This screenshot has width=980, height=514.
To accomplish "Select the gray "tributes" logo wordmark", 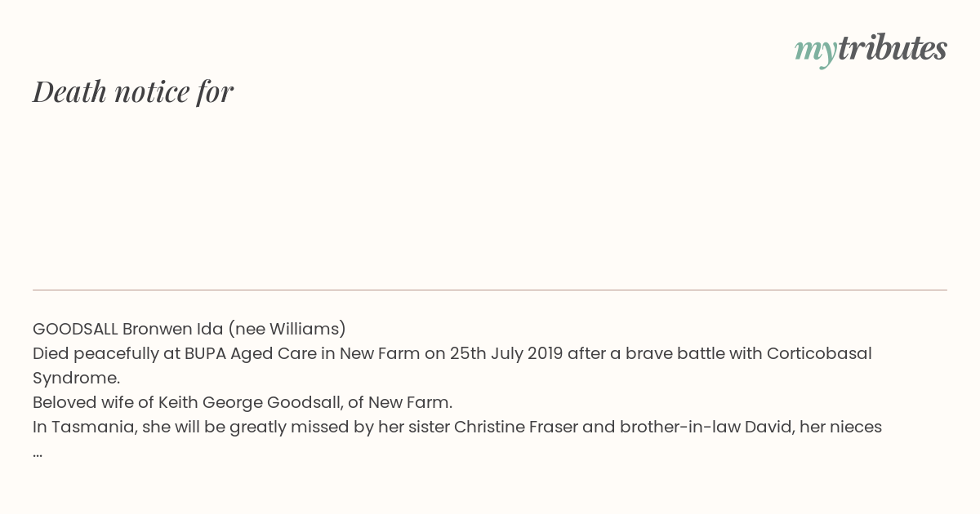I will pyautogui.click(x=893, y=49).
